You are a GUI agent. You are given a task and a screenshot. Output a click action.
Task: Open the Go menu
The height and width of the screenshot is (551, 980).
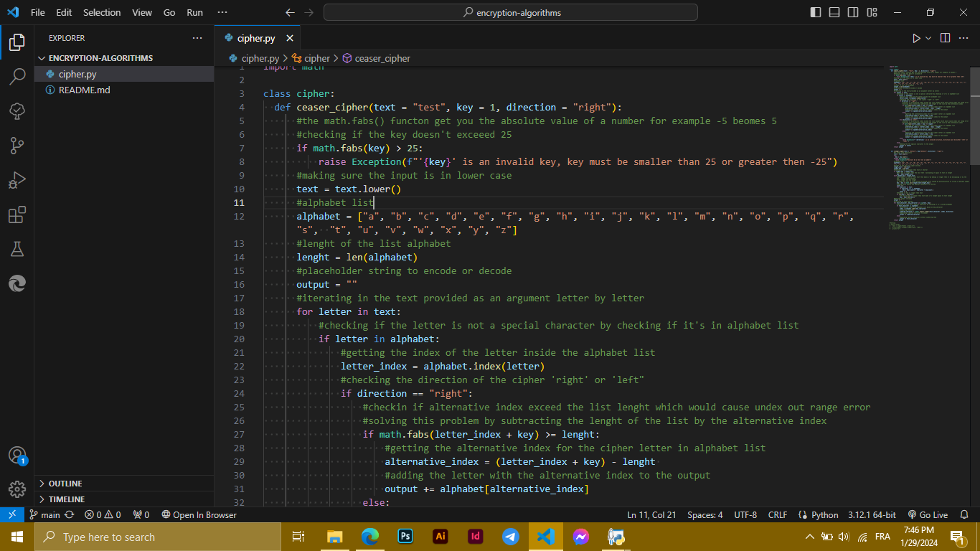coord(169,12)
